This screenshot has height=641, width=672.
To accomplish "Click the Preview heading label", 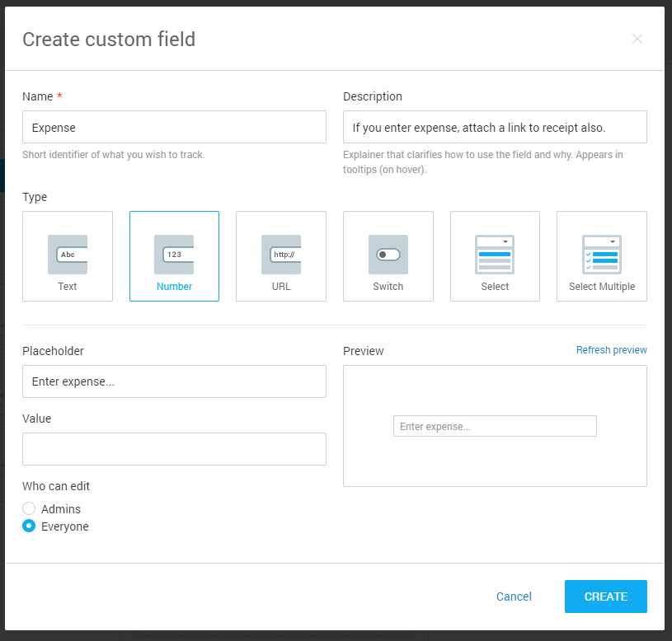I will (364, 351).
